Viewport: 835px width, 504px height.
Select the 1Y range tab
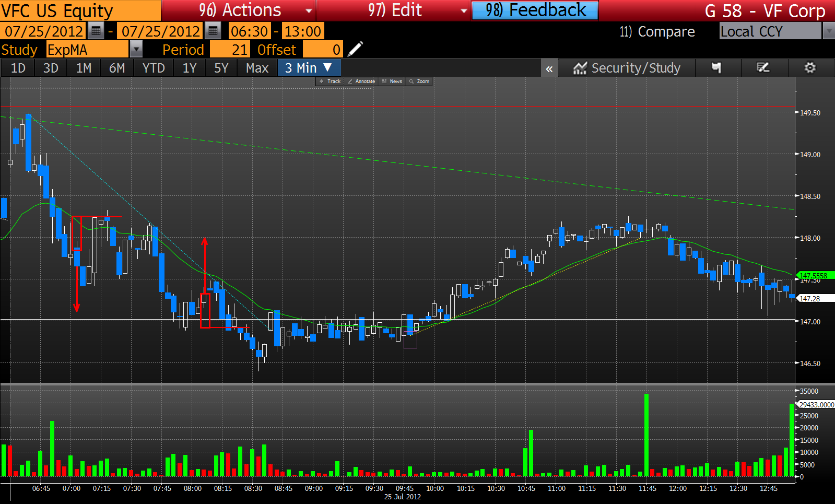tap(190, 68)
